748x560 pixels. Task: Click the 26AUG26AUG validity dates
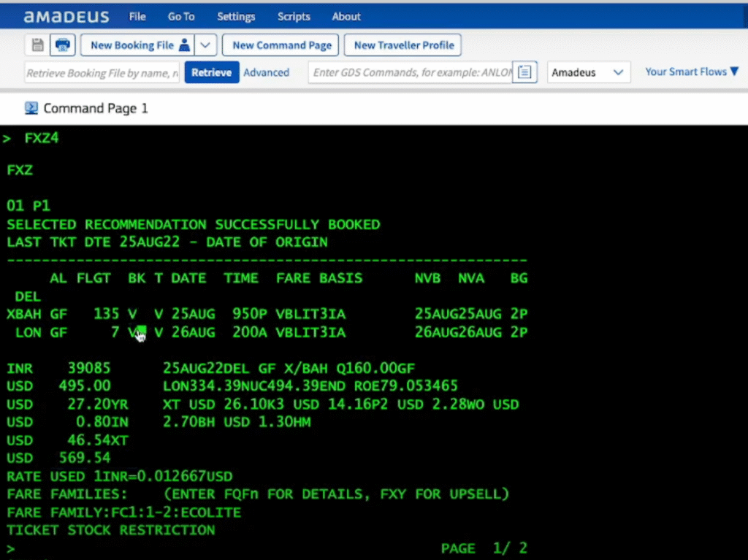[458, 332]
